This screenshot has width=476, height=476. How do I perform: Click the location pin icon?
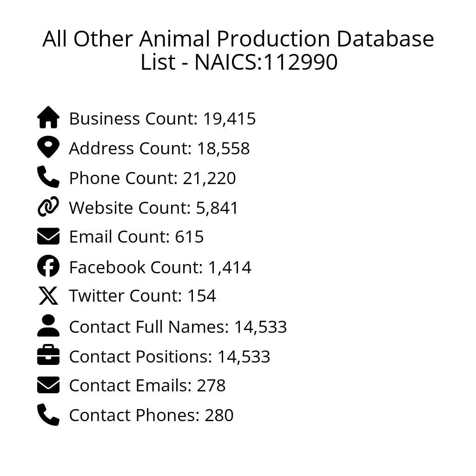(48, 147)
